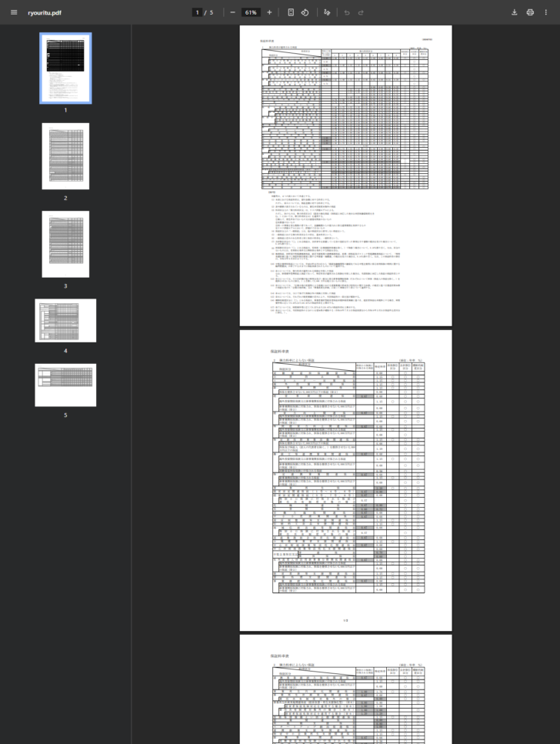
Task: Zoom out with the minus button
Action: click(232, 12)
